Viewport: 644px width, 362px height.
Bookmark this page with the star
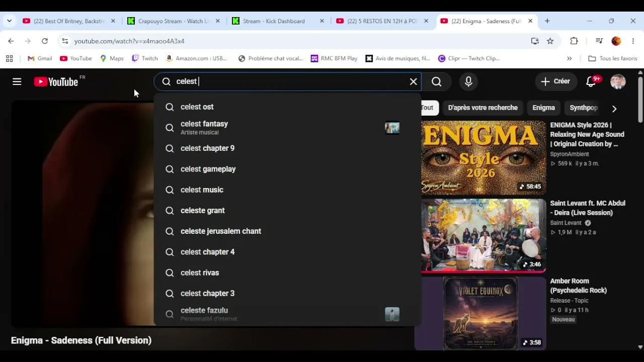point(550,41)
